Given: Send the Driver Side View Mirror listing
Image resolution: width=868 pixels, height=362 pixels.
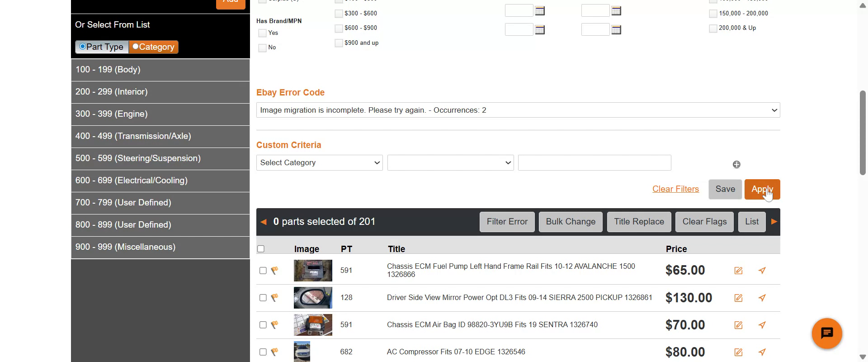Looking at the screenshot, I should click(762, 298).
